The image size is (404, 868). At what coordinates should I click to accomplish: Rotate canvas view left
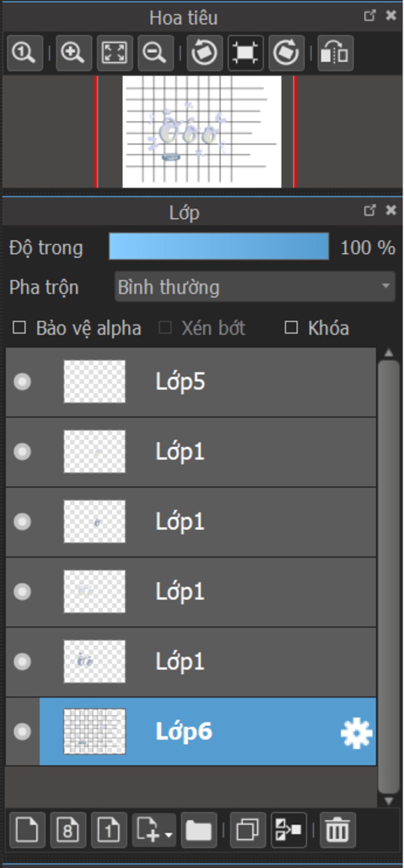point(204,53)
